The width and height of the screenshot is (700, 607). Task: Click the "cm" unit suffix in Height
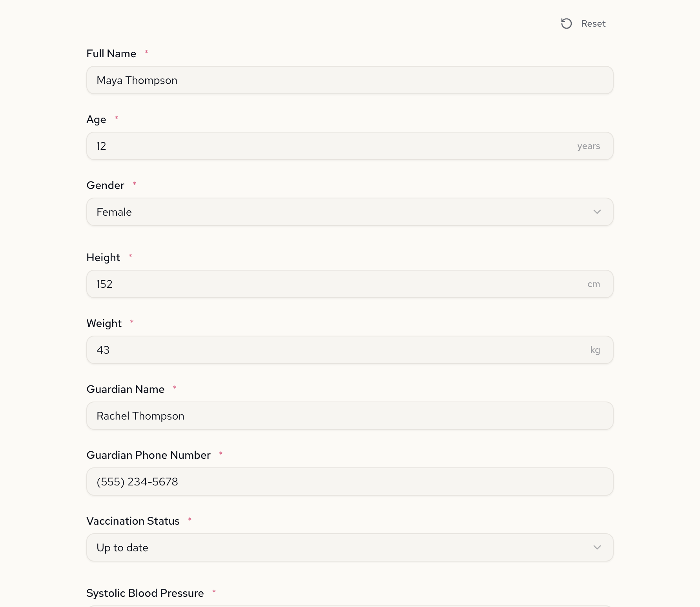point(593,284)
